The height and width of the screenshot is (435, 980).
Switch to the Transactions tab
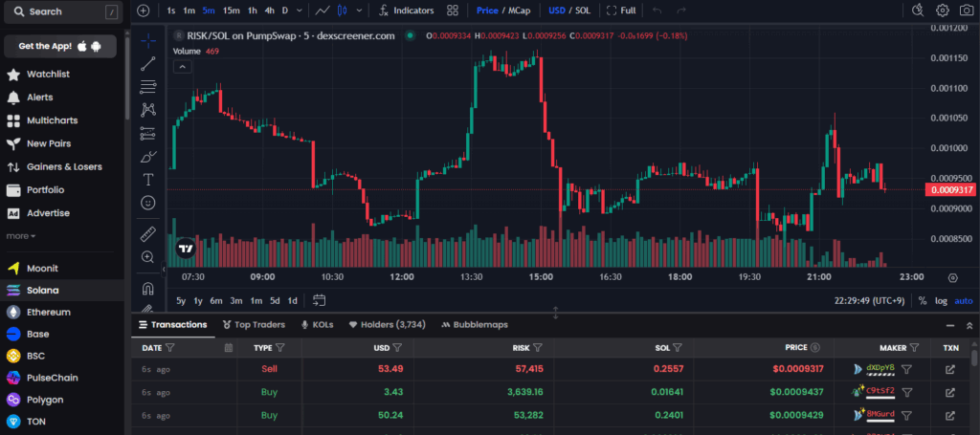click(173, 324)
